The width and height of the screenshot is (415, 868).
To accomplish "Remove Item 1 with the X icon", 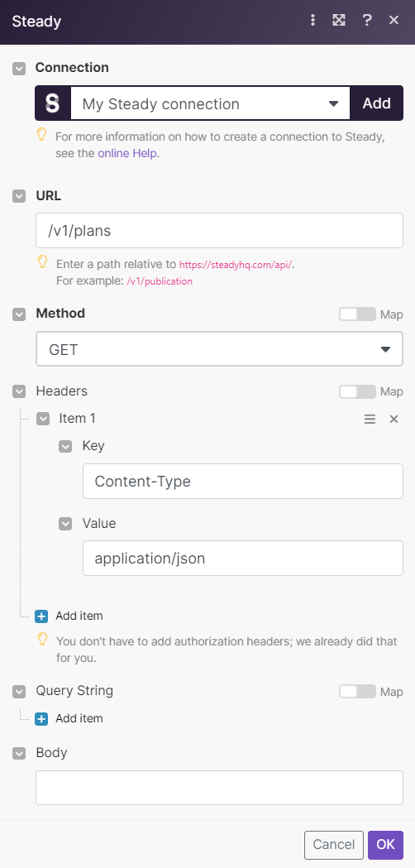I will pos(394,419).
